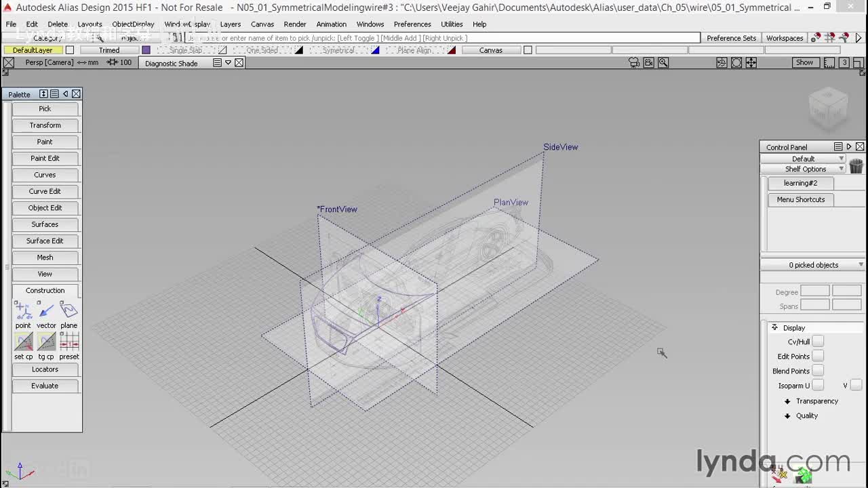Click the shelf trash can icon
The height and width of the screenshot is (488, 868).
point(856,165)
